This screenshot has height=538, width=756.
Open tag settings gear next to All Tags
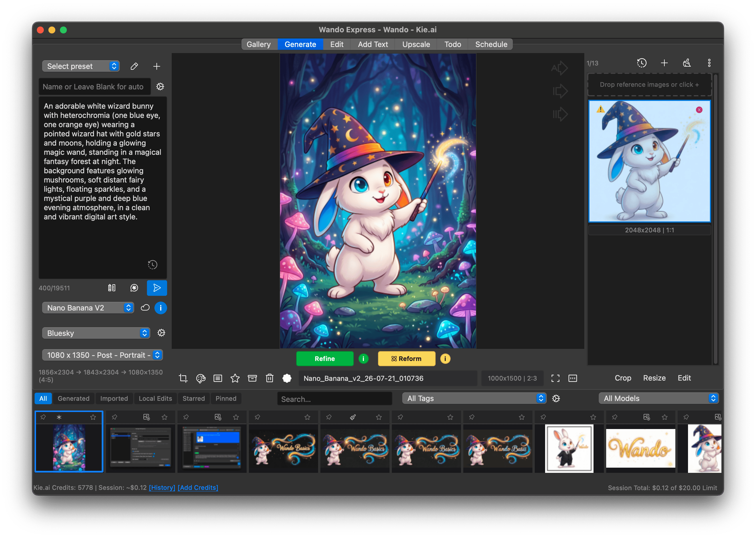coord(556,398)
